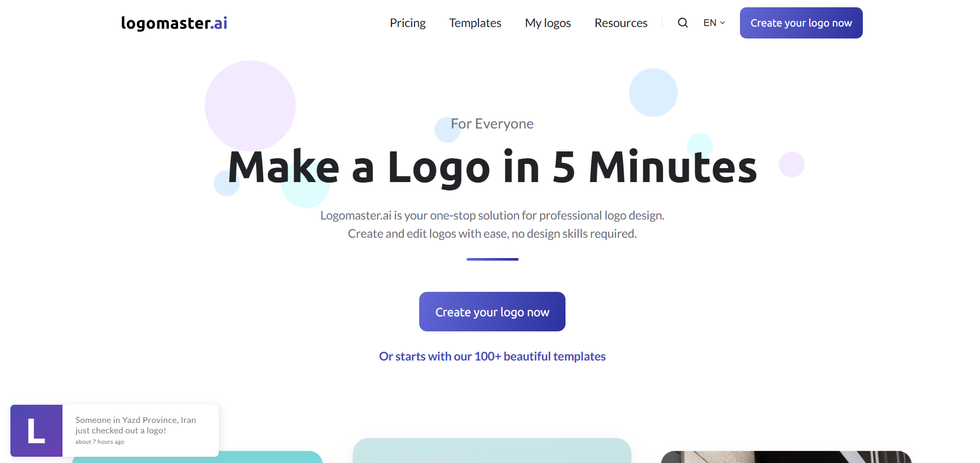
Task: Click the large lavender decorative circle
Action: (250, 106)
